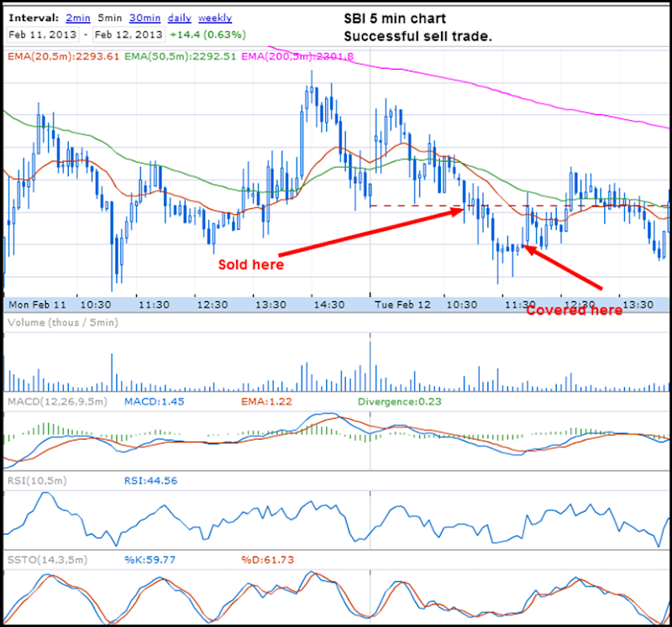Viewport: 672px width, 627px height.
Task: Select the EMA(20,5m):2293.61 legend
Action: [x=64, y=56]
